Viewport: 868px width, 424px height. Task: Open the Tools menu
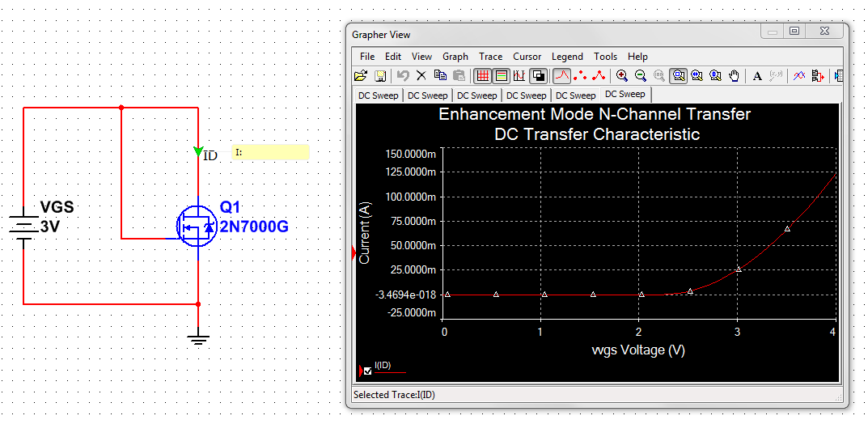click(x=605, y=57)
